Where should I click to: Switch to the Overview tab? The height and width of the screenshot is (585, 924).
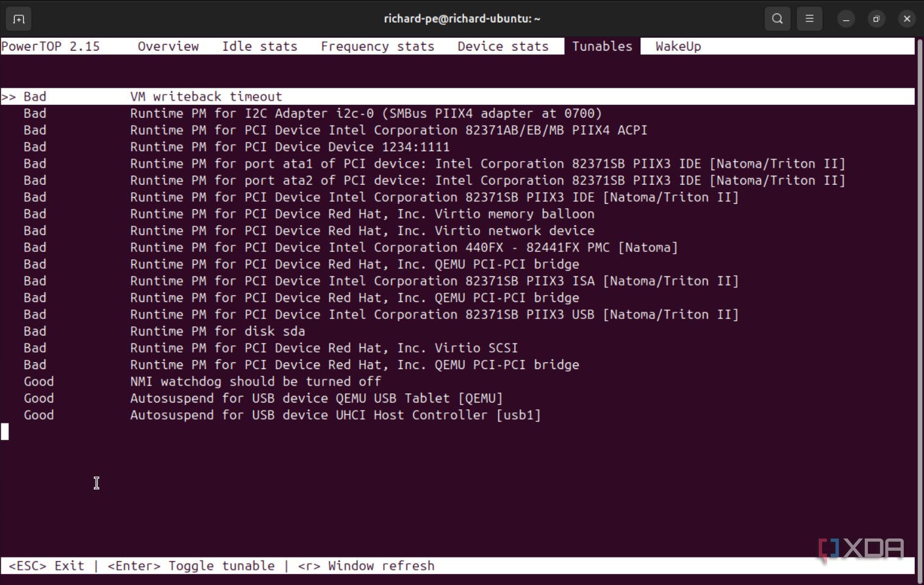[168, 46]
